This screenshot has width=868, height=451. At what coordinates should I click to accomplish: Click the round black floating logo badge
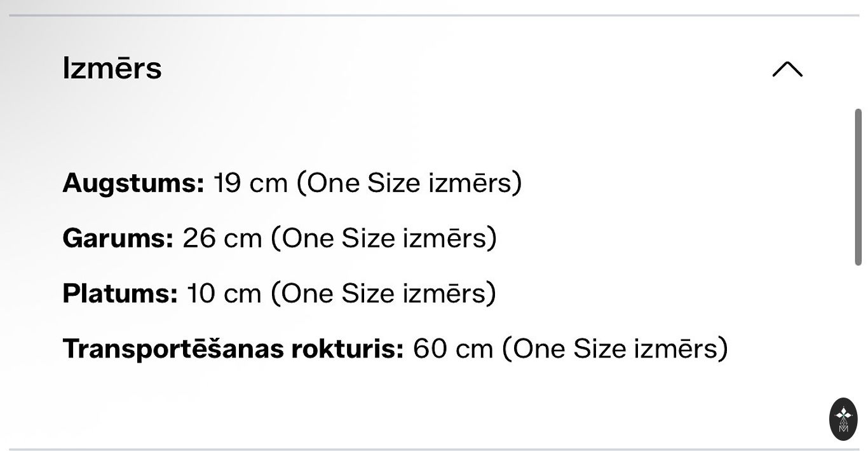coord(843,419)
